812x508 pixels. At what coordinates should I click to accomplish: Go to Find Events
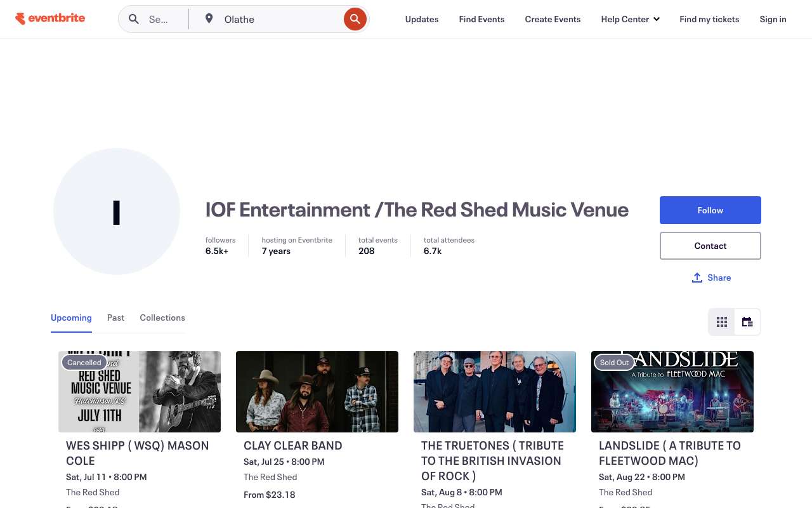click(x=481, y=19)
